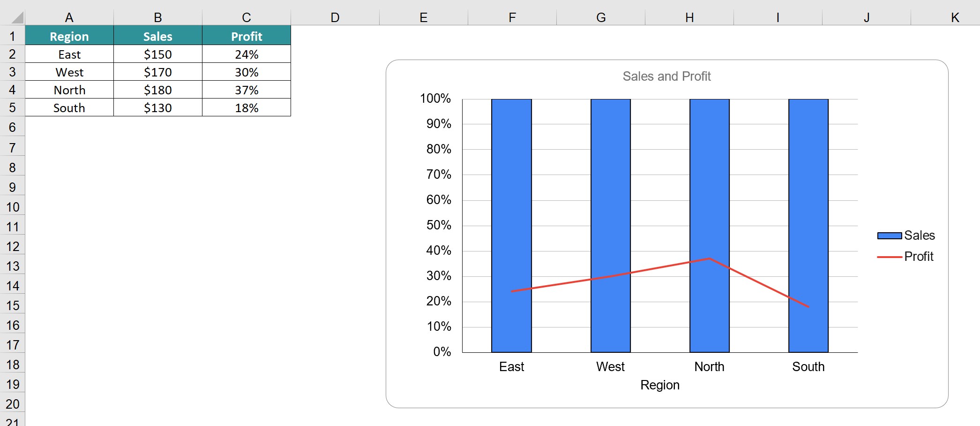
Task: Select the $180 sales cell
Action: click(x=158, y=90)
